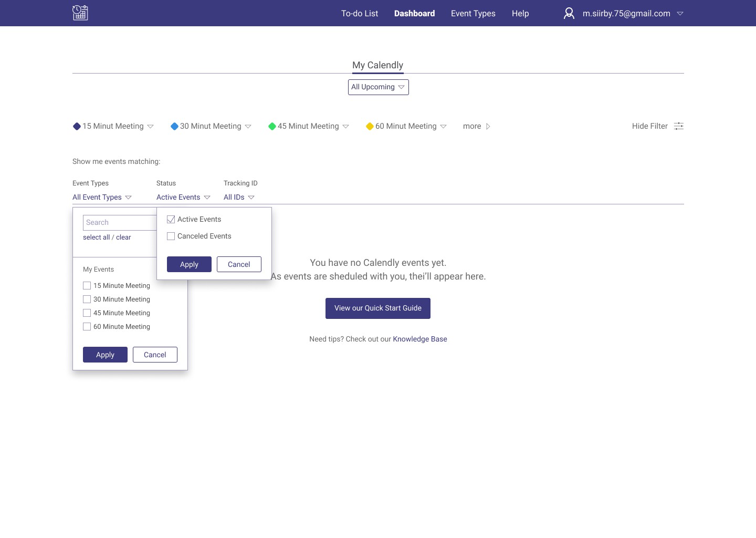
Task: Check the 60 Minute Meeting checkbox
Action: pos(87,327)
